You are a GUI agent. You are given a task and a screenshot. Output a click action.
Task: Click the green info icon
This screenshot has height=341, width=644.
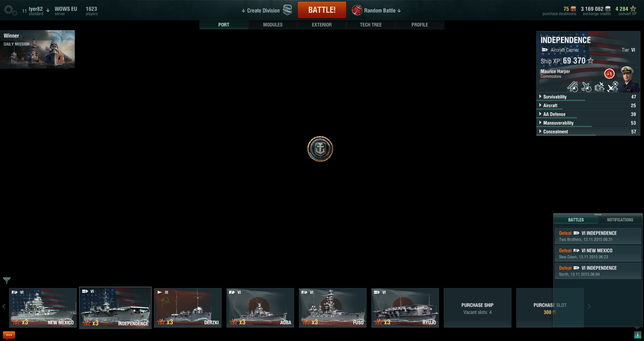click(637, 335)
